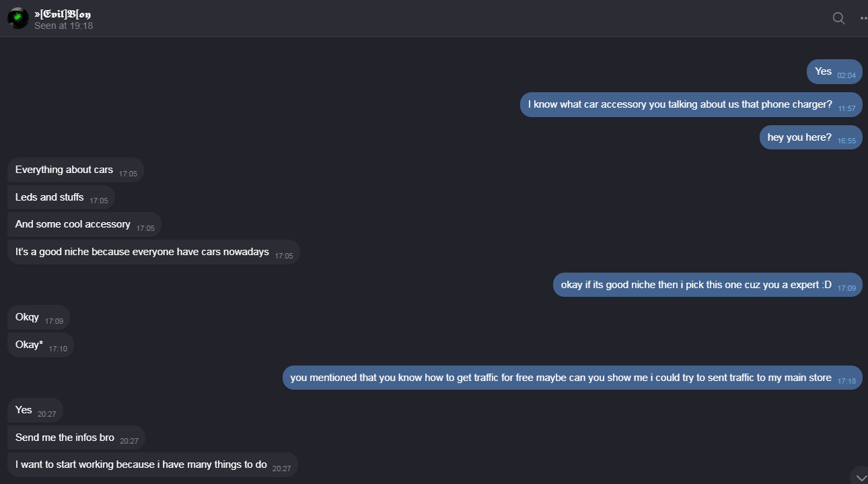The image size is (868, 484).
Task: Select the misspelled "Okqy" message
Action: pos(38,318)
